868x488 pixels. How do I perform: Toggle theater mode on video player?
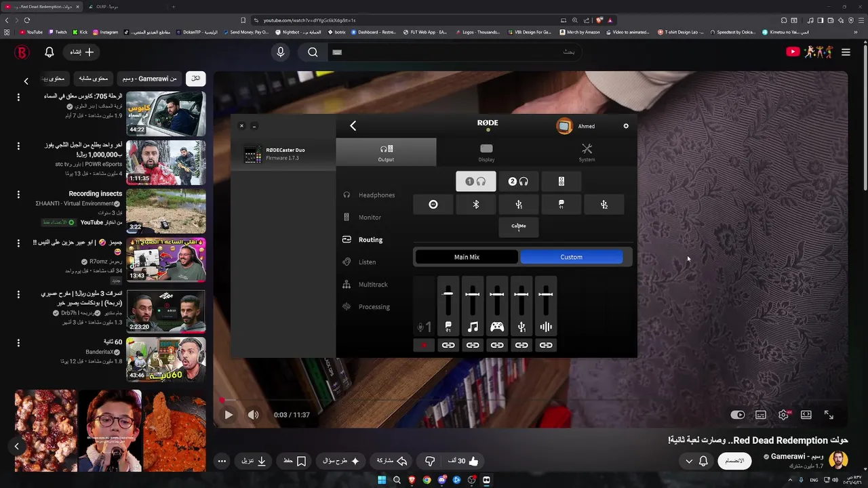point(806,415)
